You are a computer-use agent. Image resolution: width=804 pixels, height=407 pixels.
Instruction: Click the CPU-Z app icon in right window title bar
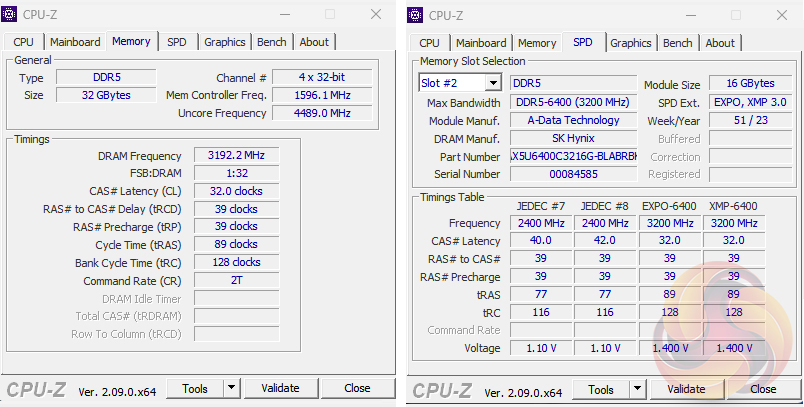(415, 15)
